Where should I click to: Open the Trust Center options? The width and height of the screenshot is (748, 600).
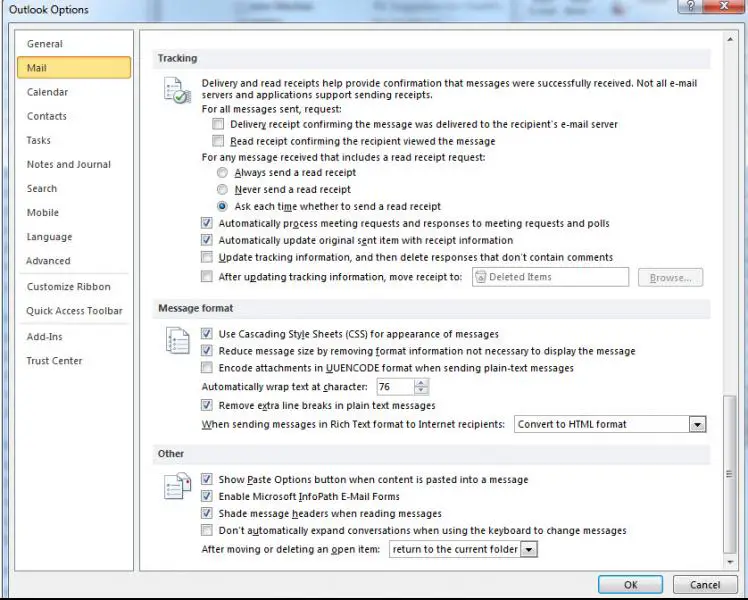73,361
